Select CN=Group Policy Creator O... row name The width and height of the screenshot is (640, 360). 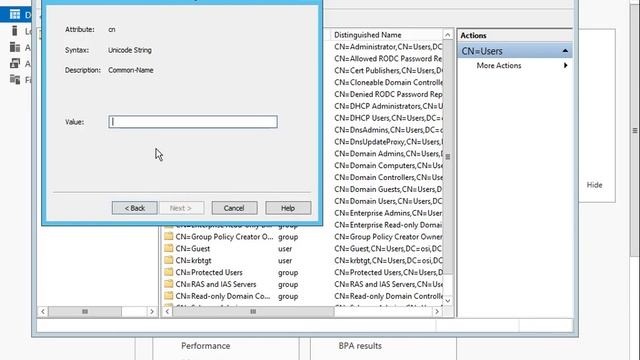[x=224, y=236]
